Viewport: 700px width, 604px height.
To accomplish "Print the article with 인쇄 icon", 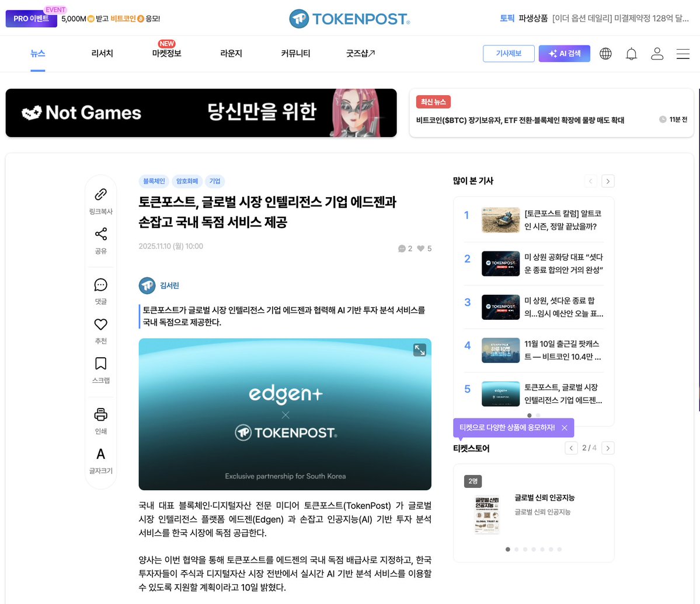I will tap(101, 414).
